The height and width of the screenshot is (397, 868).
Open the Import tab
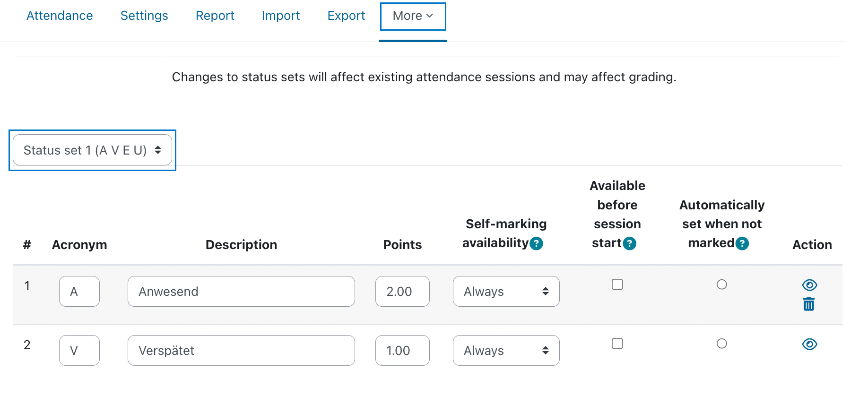281,16
